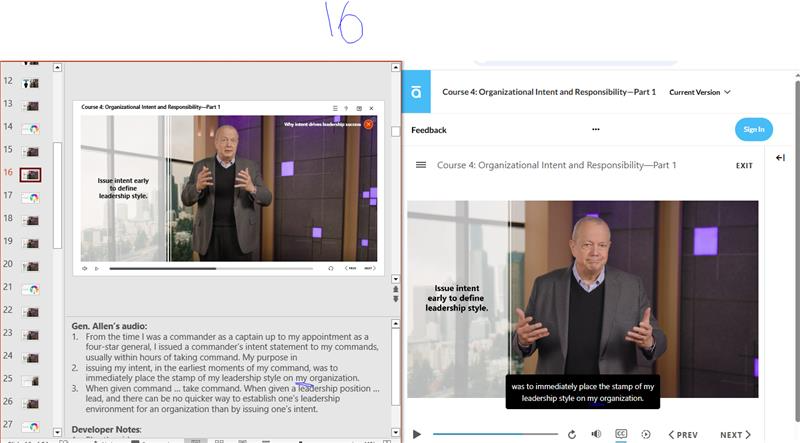Click the orange close circle on the slide
Image resolution: width=800 pixels, height=443 pixels.
[368, 124]
